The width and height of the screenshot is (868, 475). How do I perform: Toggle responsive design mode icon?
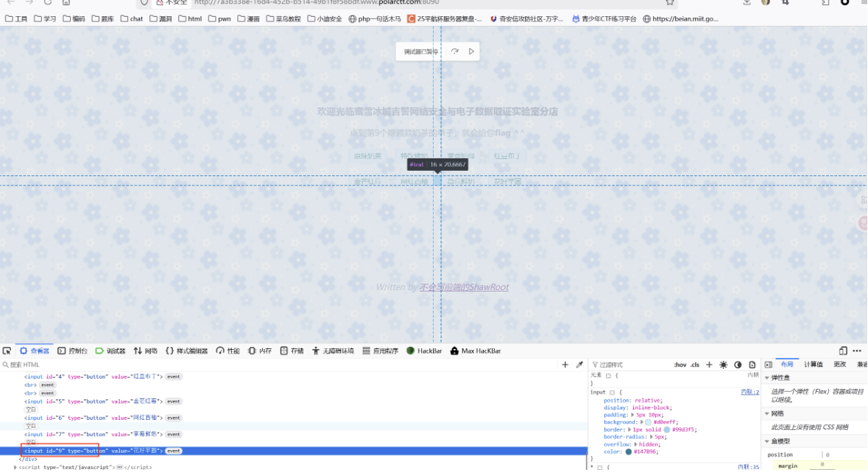[x=843, y=351]
